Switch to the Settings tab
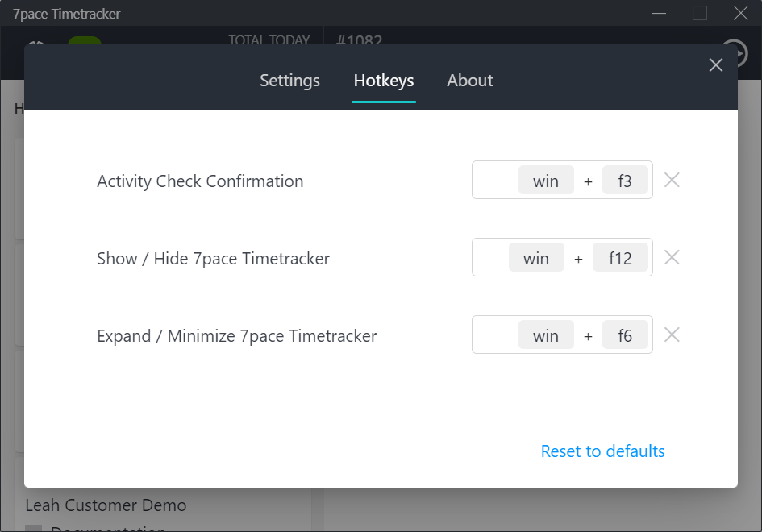 [289, 81]
